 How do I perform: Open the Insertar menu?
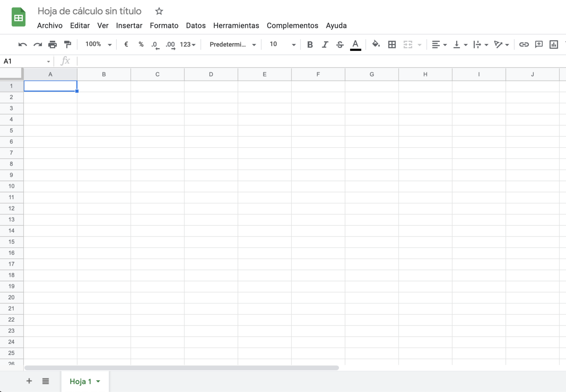[x=129, y=25]
